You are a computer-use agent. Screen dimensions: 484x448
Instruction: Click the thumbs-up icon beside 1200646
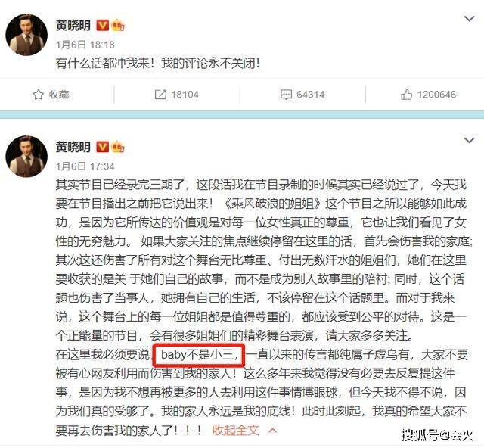(406, 95)
